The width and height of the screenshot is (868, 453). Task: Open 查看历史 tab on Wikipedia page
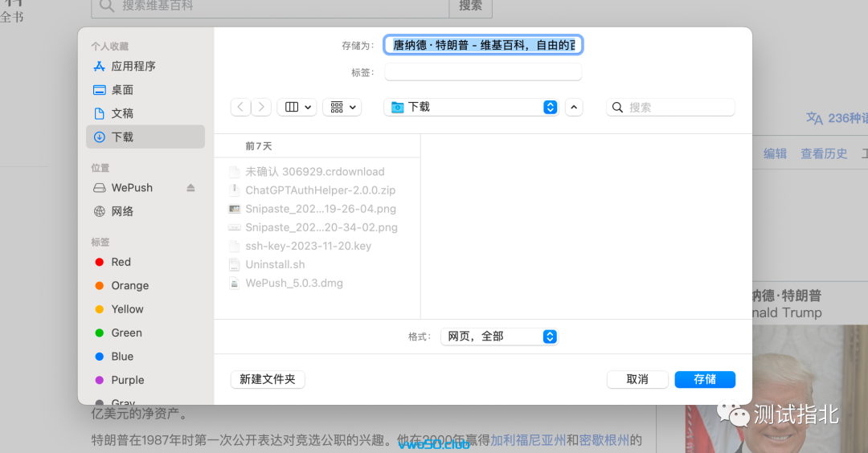tap(824, 153)
